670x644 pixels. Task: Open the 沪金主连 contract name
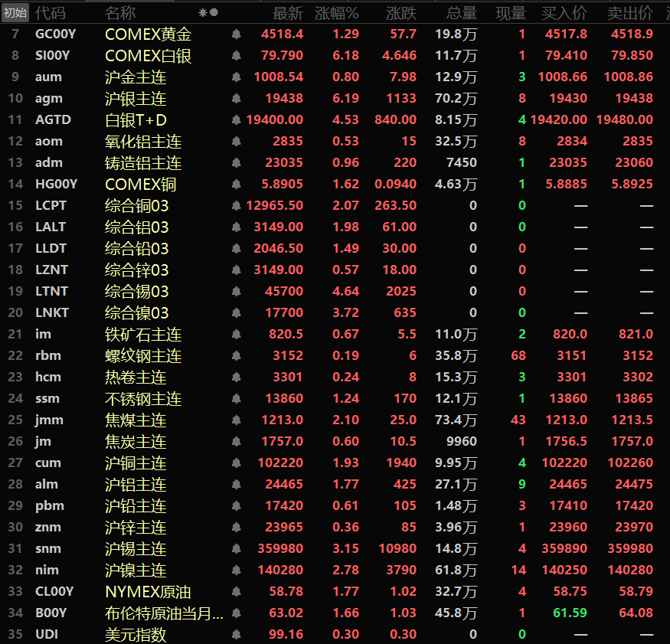point(136,77)
